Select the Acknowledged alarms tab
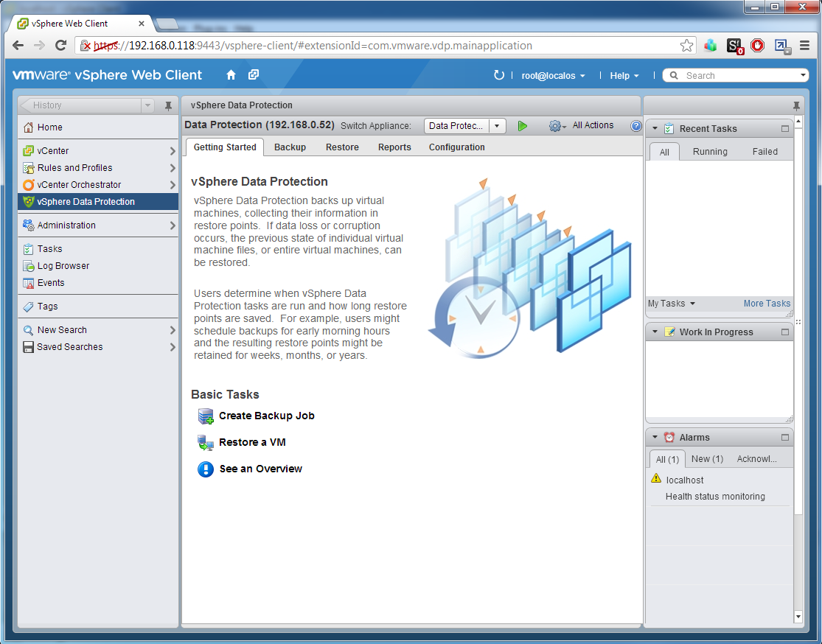The image size is (822, 644). coord(756,459)
